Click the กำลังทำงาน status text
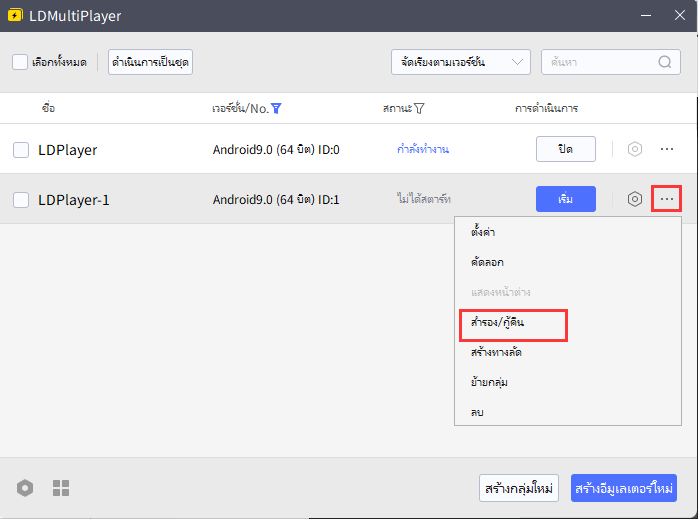Screen dimensions: 698x519 423,149
